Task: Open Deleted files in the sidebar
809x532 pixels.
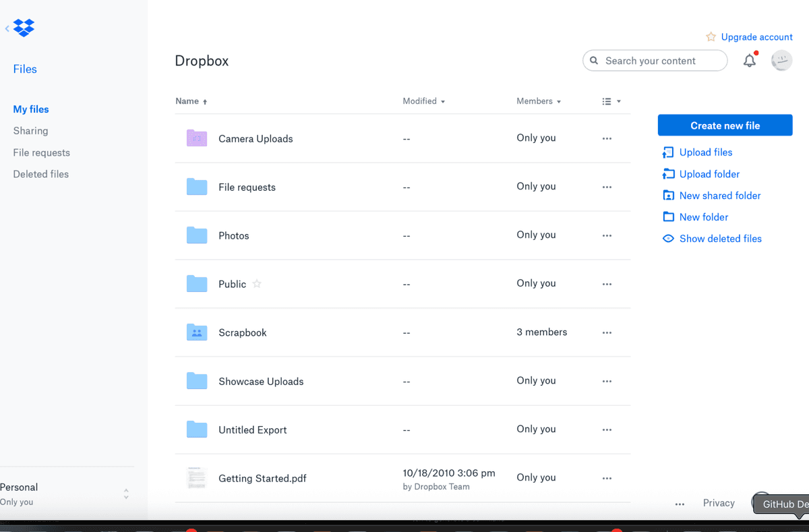Action: pos(40,174)
